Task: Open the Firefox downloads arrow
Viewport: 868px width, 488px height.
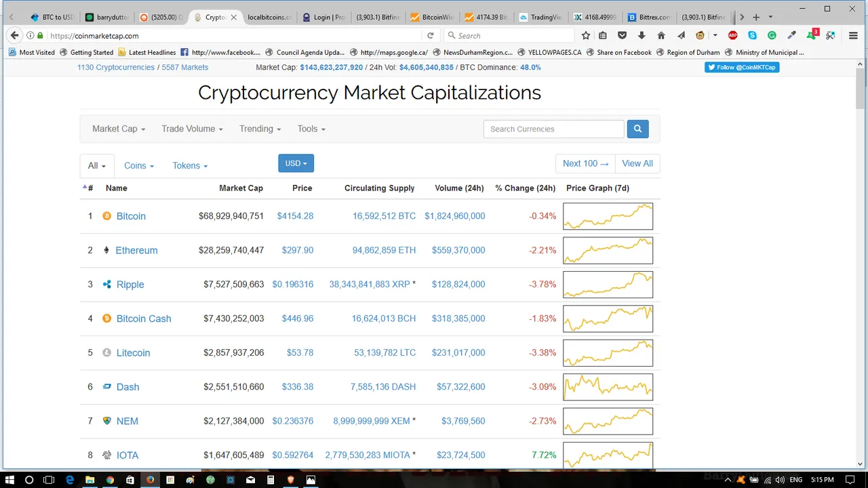Action: [642, 35]
